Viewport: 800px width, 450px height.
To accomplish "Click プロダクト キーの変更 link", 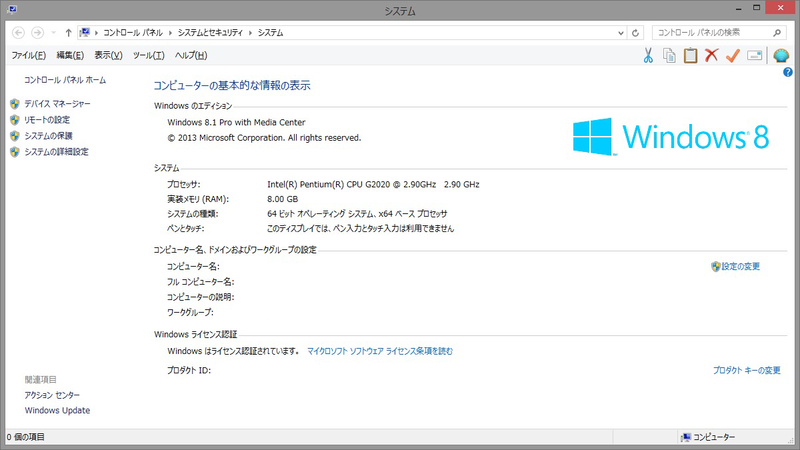I will 746,370.
